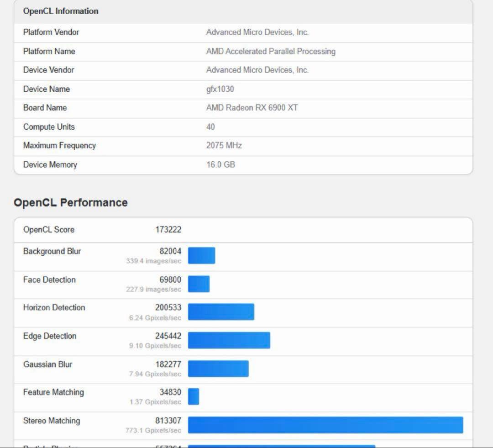
Task: Select the Stereo Matching score 813307
Action: tap(168, 421)
